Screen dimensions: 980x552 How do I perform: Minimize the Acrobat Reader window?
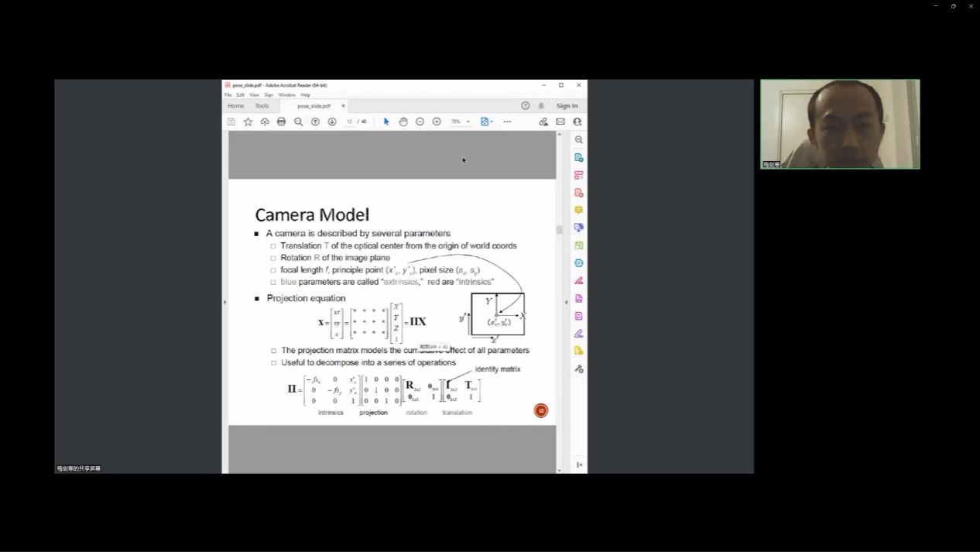point(543,85)
